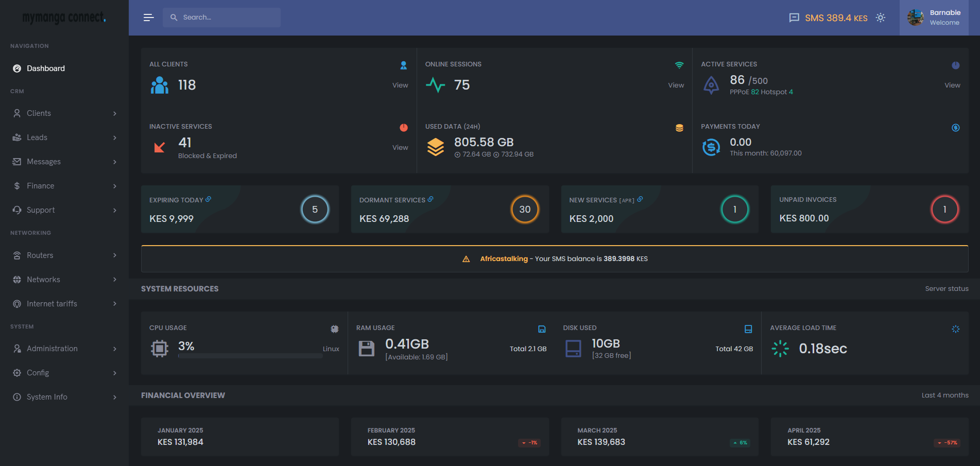The height and width of the screenshot is (466, 980).
Task: Click the Inactive Services alert icon
Action: point(404,128)
